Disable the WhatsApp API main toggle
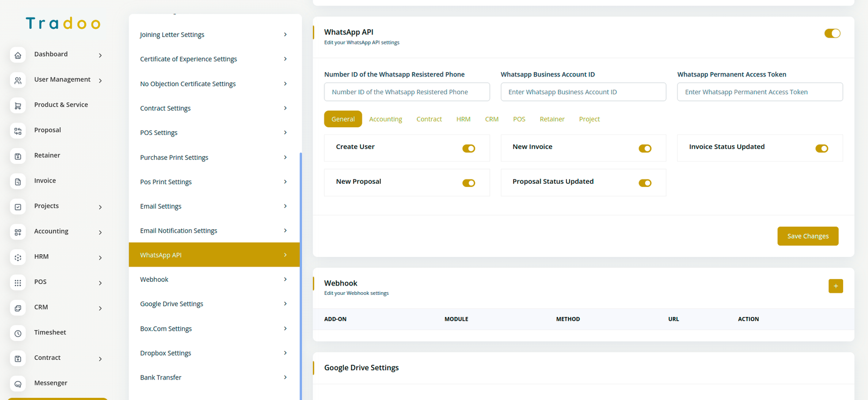 (x=832, y=34)
